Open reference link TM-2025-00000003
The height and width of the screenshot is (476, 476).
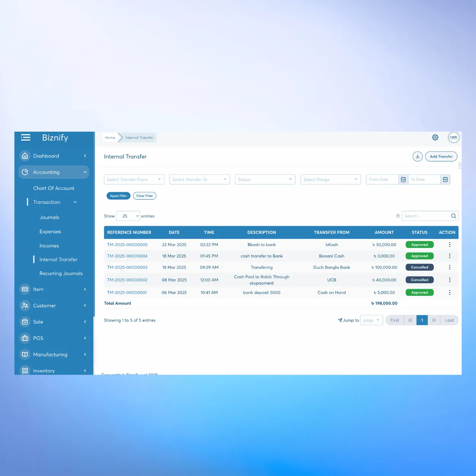[x=127, y=267]
